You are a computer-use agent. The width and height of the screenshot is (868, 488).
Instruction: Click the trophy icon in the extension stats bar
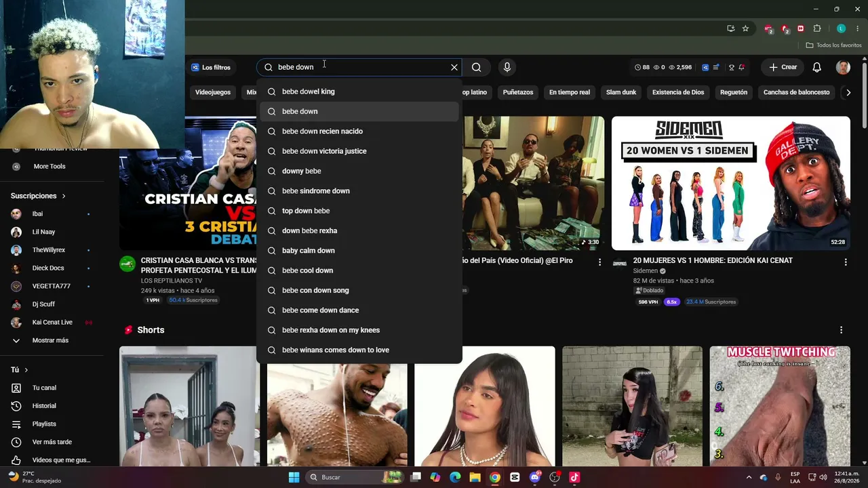[731, 67]
